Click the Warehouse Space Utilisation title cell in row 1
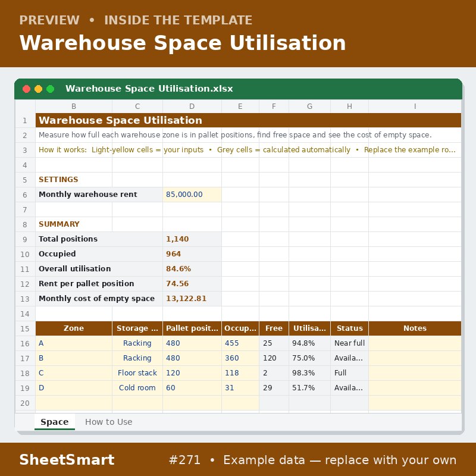Viewport: 476px width, 476px height. 248,120
